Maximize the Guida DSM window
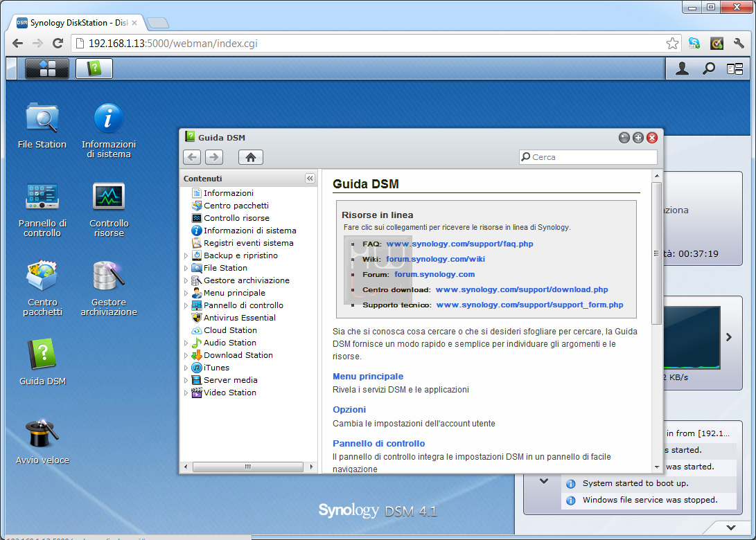Screen dimensions: 756x540 pos(638,138)
